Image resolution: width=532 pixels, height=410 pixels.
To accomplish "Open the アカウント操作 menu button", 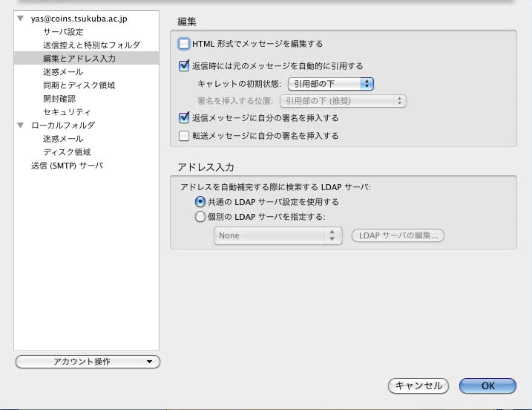I will (88, 362).
